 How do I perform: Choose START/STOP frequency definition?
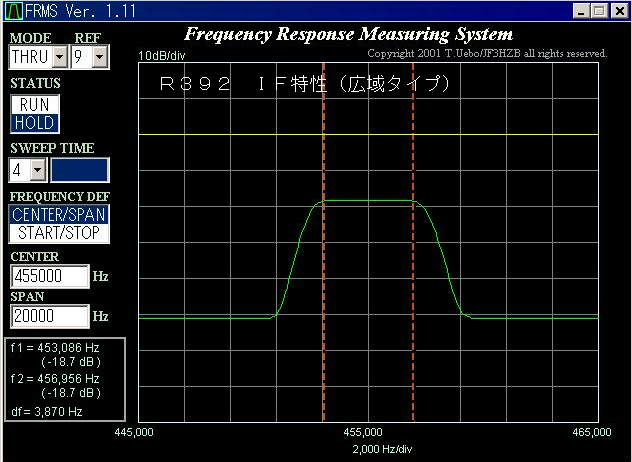59,233
